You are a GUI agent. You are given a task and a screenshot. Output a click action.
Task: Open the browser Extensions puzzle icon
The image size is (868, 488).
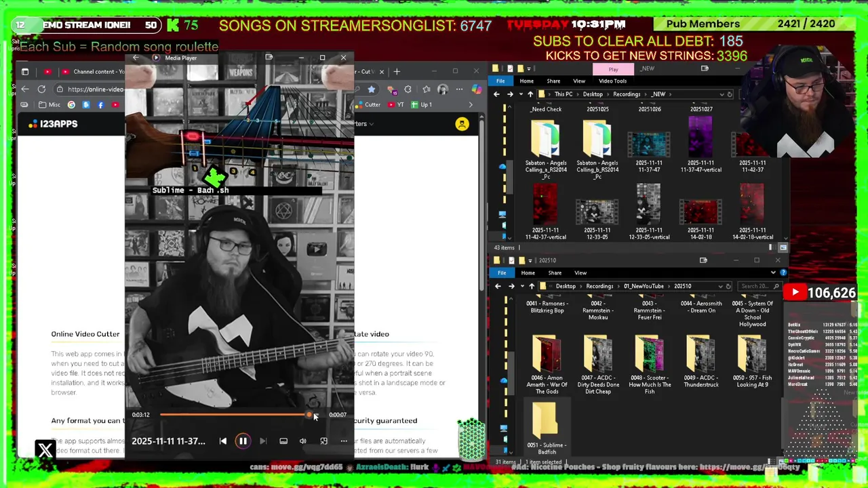pos(408,89)
